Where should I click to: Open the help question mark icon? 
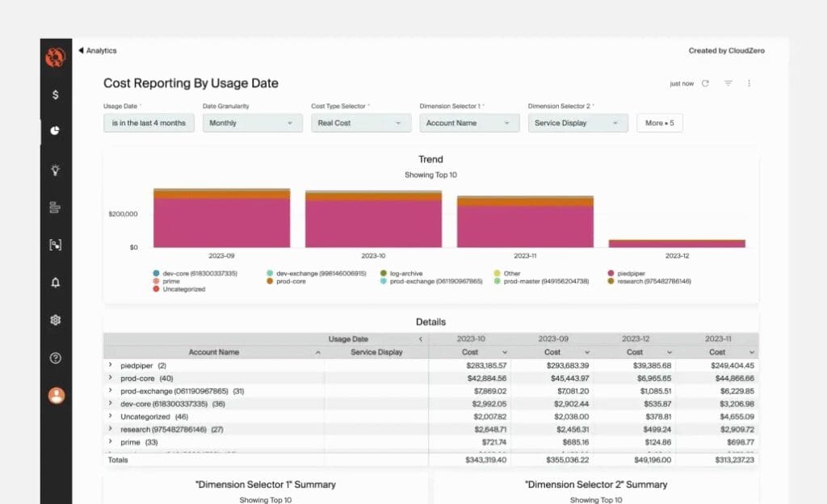click(x=55, y=358)
